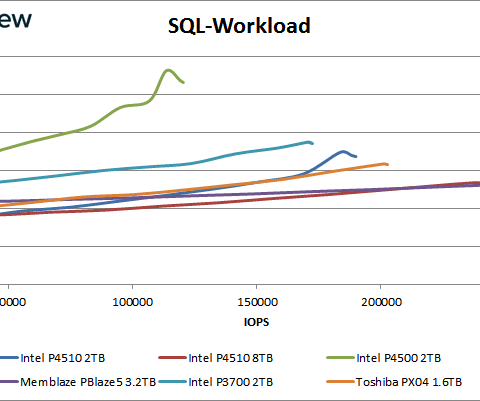This screenshot has width=480, height=401.
Task: Click the end of the orange Toshiba line
Action: point(387,164)
